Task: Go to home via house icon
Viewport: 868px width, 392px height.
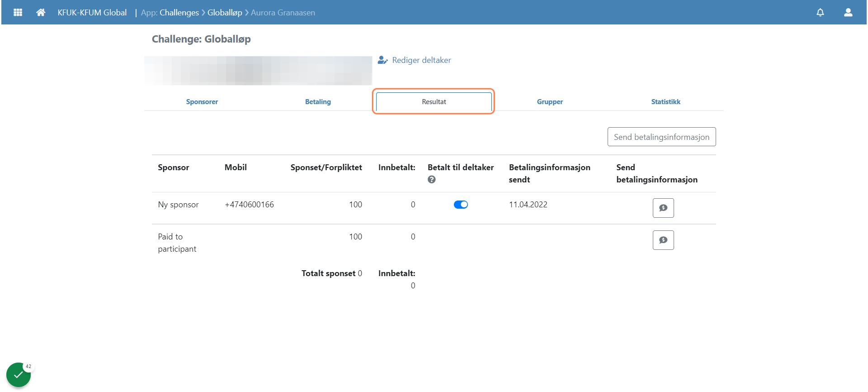Action: point(41,12)
